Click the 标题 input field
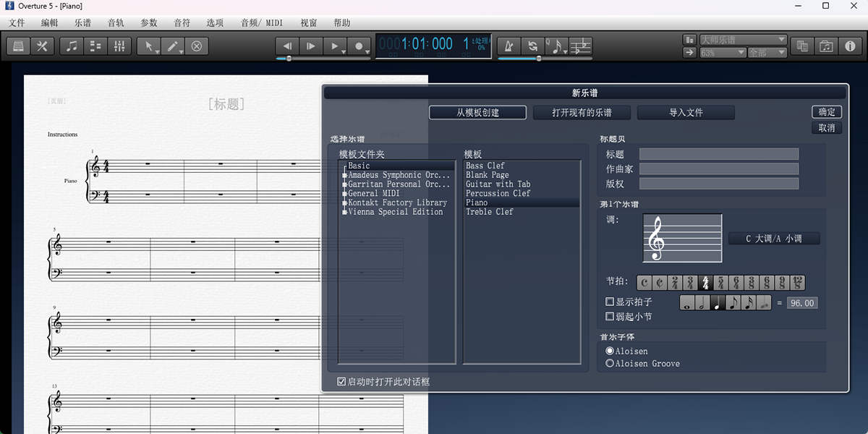The width and height of the screenshot is (868, 434). click(718, 153)
